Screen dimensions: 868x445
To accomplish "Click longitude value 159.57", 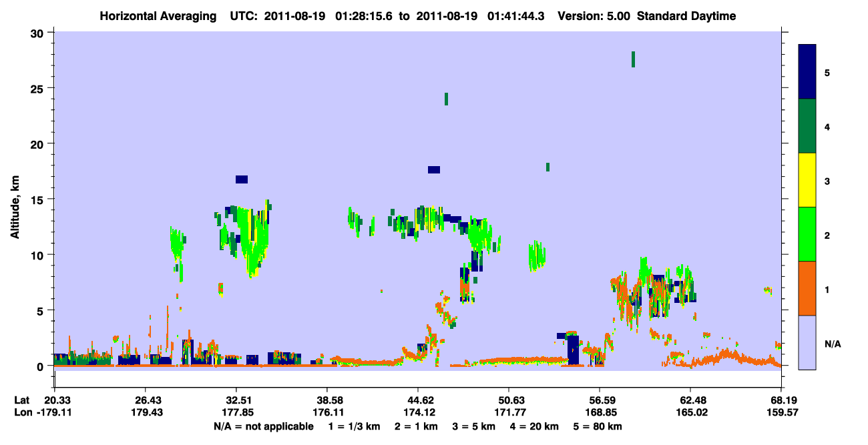I will pos(781,412).
